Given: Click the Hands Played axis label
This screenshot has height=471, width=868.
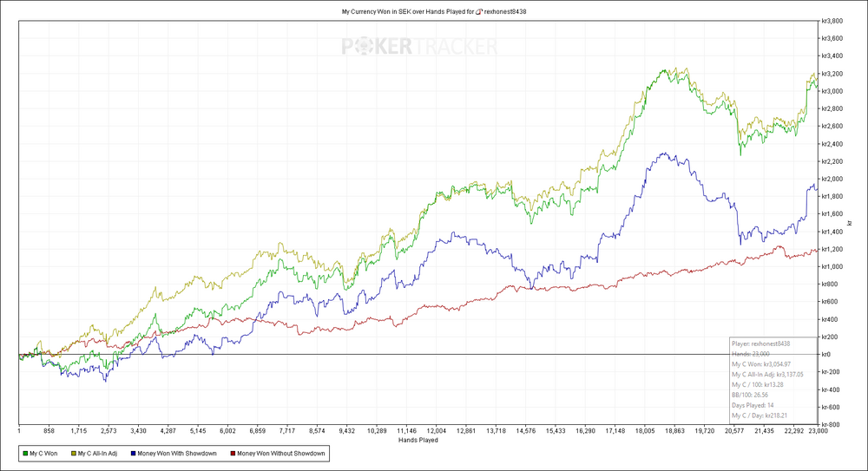Looking at the screenshot, I should pos(418,440).
